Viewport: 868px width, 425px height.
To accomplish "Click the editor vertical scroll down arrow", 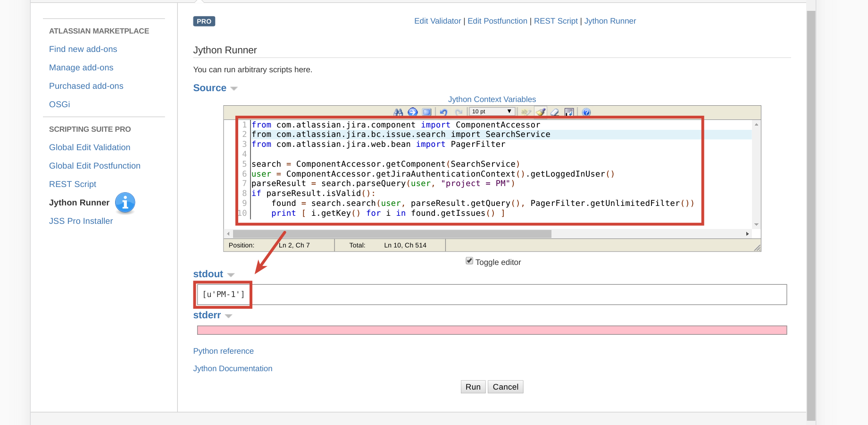I will pos(756,225).
